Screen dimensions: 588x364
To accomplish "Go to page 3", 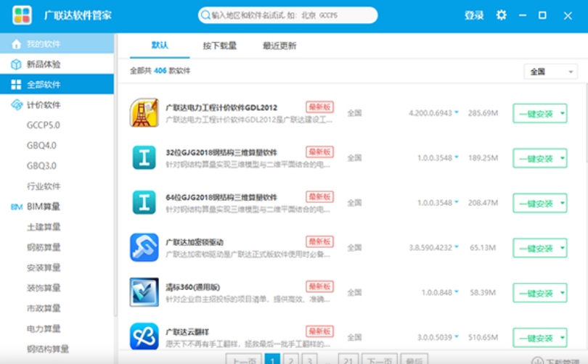I will (309, 359).
